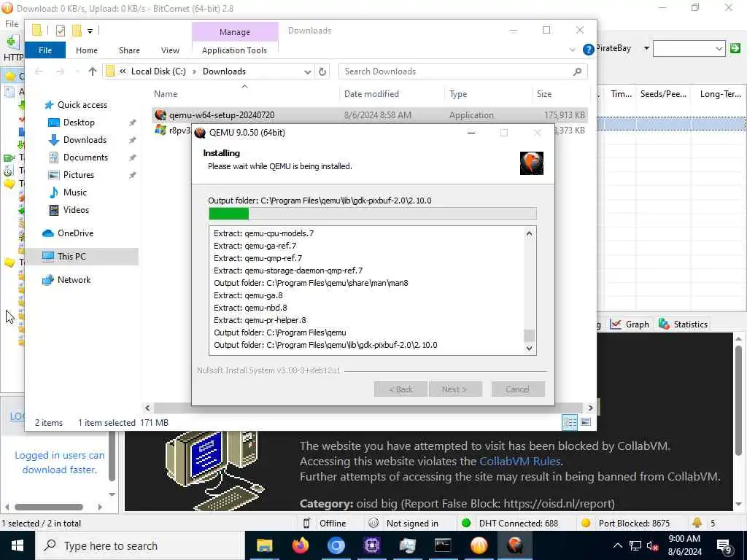Open the CollabVM Rules link
Viewport: 747px width, 560px height.
click(x=519, y=462)
